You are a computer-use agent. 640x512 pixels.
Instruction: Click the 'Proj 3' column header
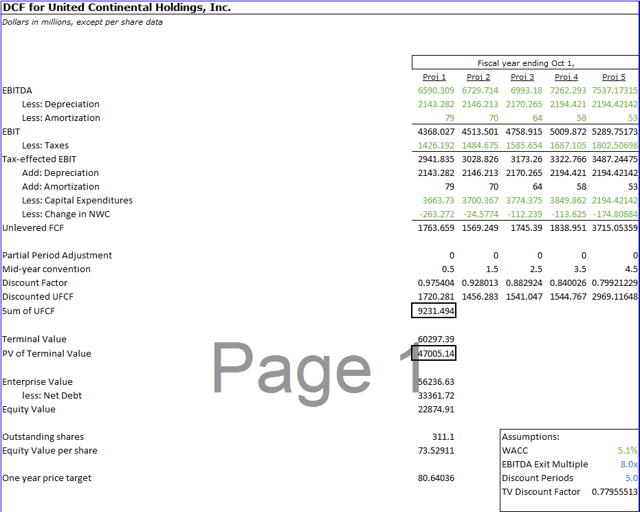coord(522,77)
